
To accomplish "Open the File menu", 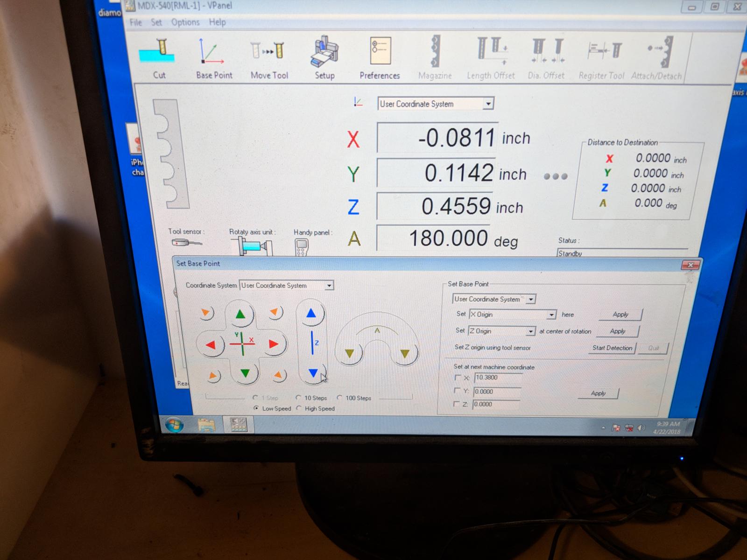I will pos(135,22).
